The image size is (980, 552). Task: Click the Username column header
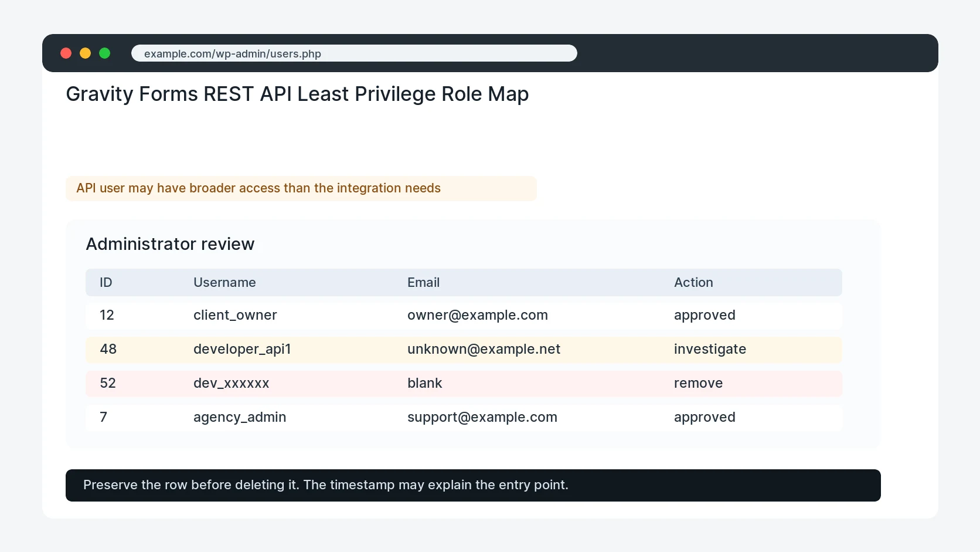click(x=224, y=283)
